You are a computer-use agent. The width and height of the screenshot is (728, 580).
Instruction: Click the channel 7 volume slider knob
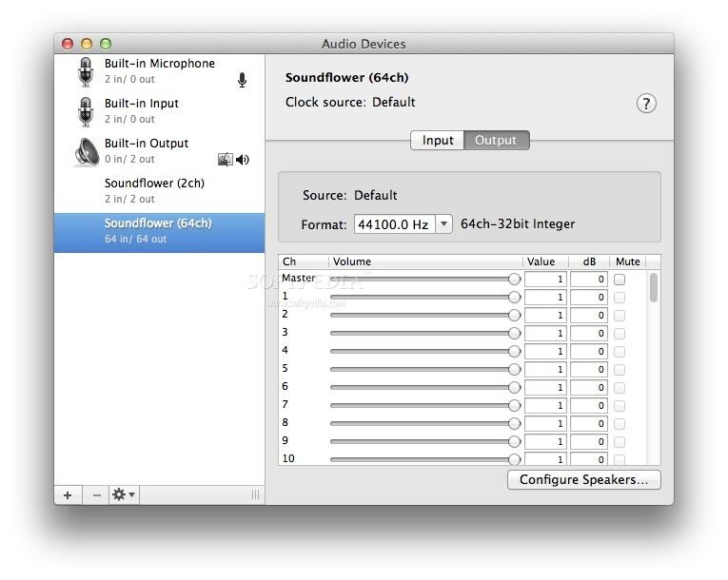click(515, 406)
